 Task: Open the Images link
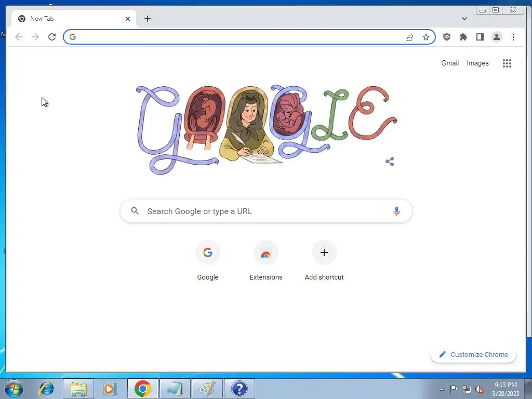477,63
